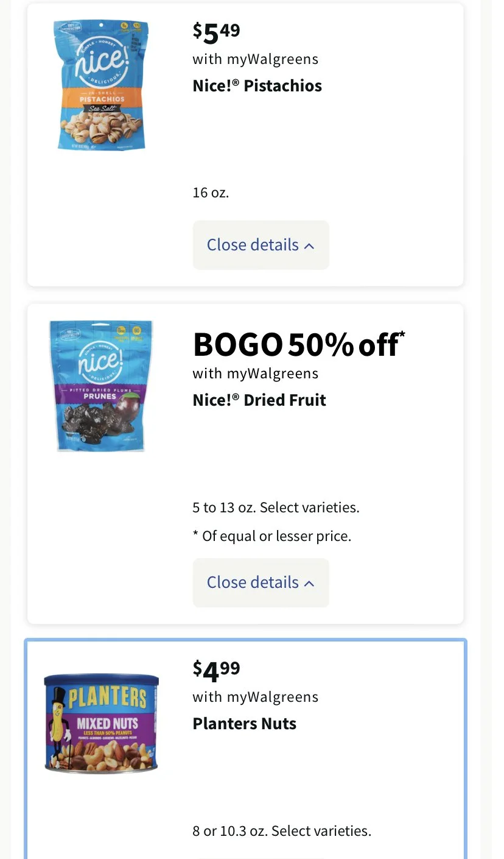Click the Planters Mixed Nuts can image
Screen dimensions: 504x859
point(101,723)
